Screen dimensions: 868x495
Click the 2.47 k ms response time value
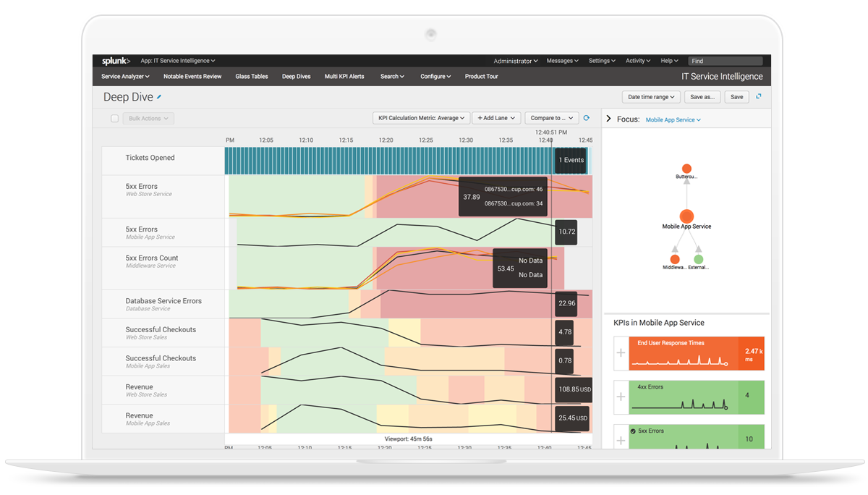pyautogui.click(x=752, y=354)
